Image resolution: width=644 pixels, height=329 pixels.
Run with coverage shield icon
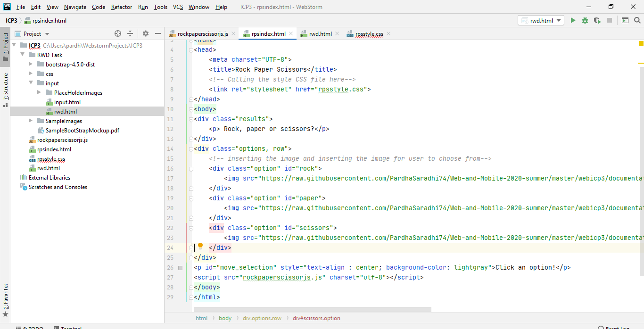tap(597, 20)
